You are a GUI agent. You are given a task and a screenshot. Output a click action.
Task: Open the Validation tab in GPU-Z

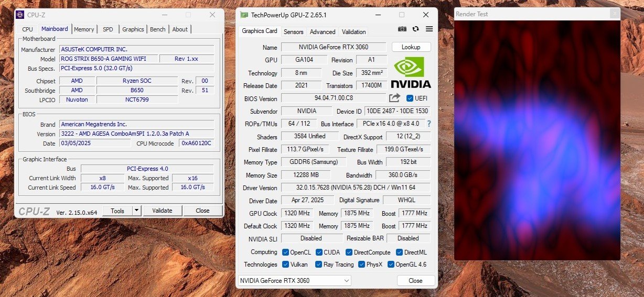tap(354, 31)
